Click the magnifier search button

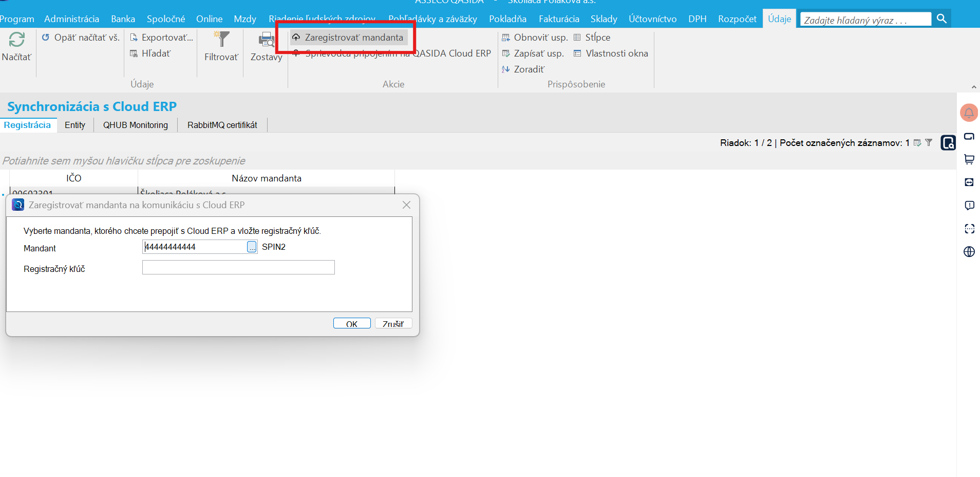941,19
